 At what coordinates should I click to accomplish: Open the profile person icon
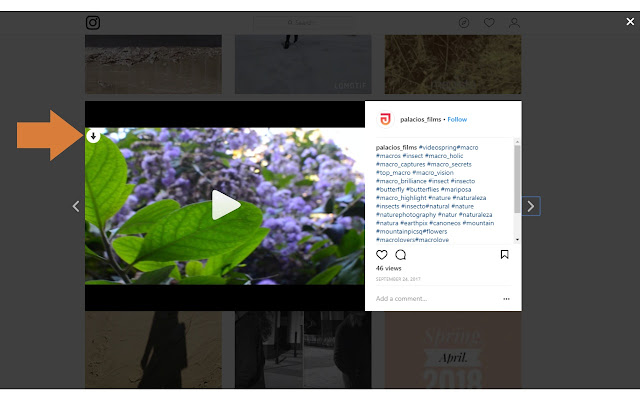(x=514, y=22)
